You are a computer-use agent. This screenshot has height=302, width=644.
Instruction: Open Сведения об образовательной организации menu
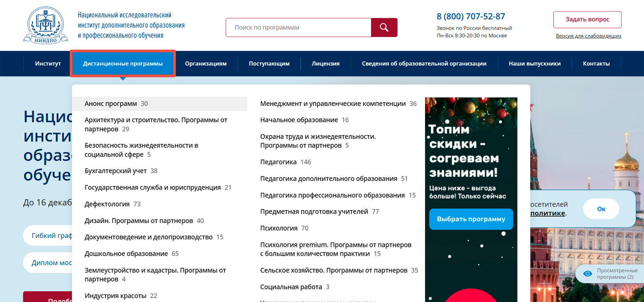point(424,64)
